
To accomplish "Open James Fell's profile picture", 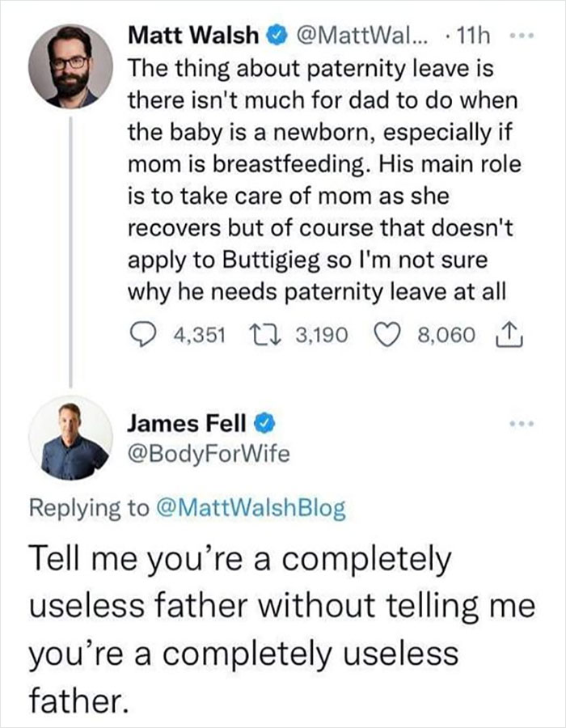I will (70, 438).
